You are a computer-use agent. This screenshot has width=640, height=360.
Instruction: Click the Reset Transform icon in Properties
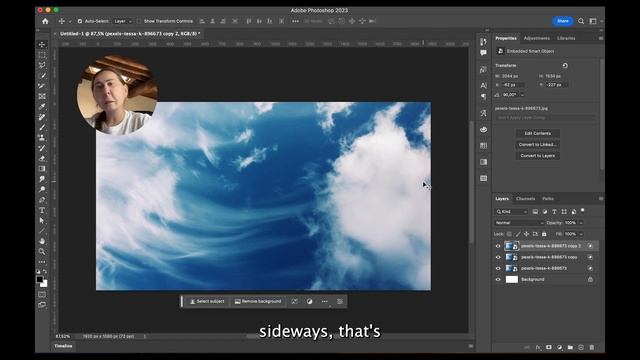point(565,65)
